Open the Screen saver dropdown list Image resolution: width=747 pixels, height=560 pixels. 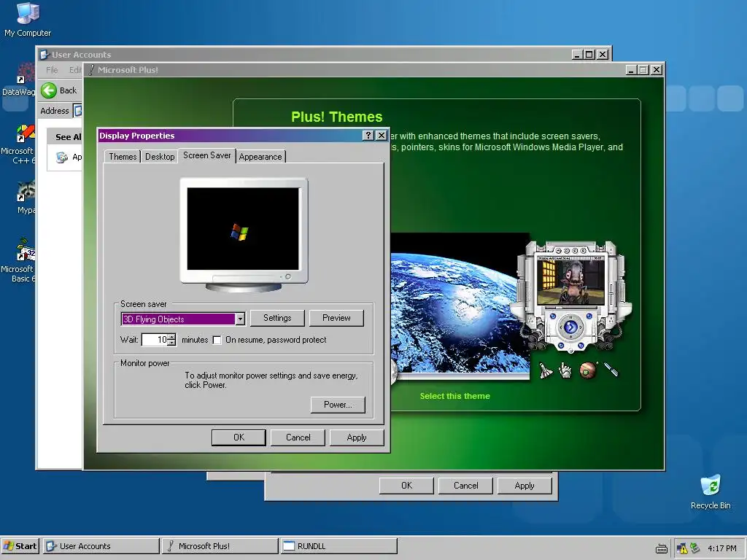pos(240,319)
